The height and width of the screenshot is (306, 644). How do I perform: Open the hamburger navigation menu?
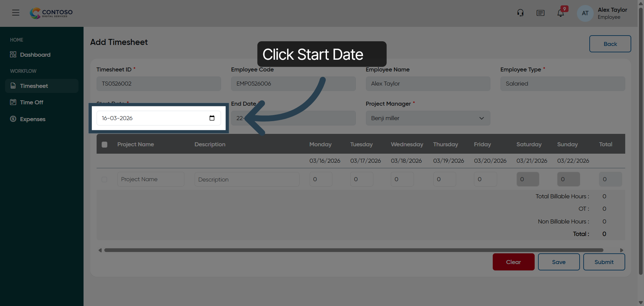pyautogui.click(x=15, y=13)
